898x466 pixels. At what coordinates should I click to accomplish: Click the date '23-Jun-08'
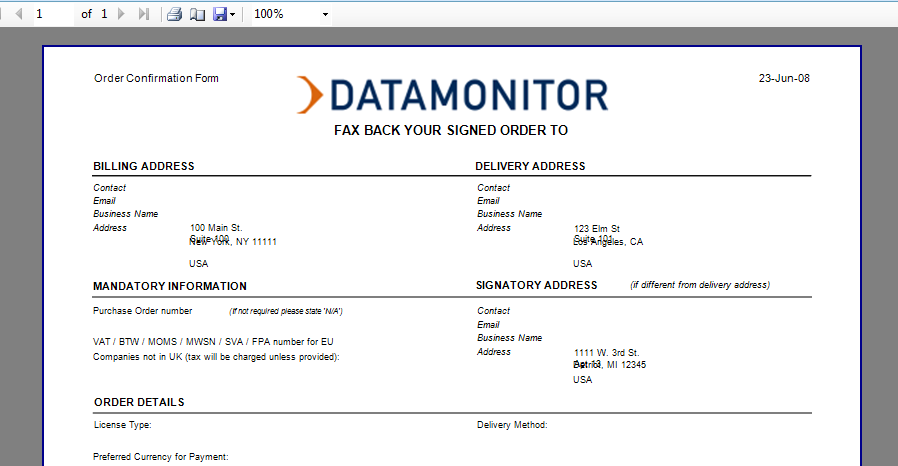pos(784,78)
